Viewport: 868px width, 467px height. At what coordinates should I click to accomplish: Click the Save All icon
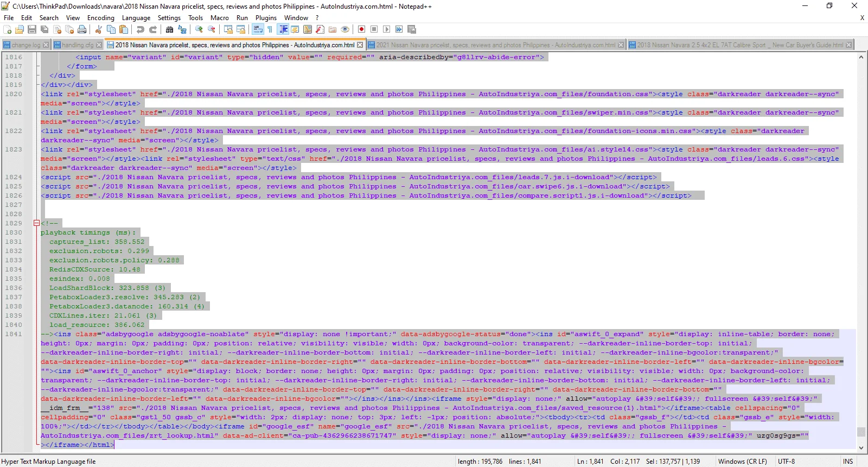(44, 29)
